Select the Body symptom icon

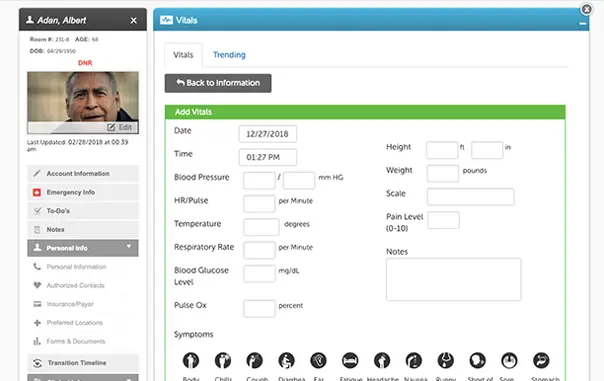pos(191,361)
